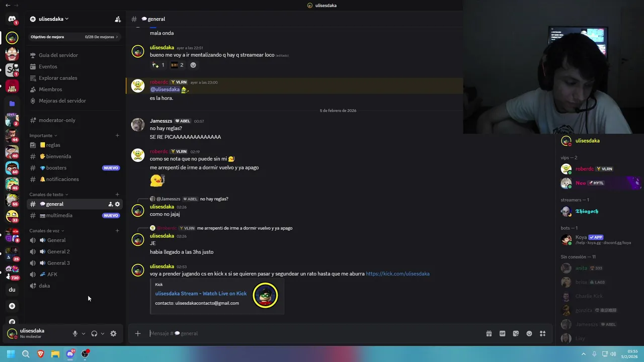Screen dimensions: 644x362
Task: Collapse the Canales de voz category
Action: 46,231
